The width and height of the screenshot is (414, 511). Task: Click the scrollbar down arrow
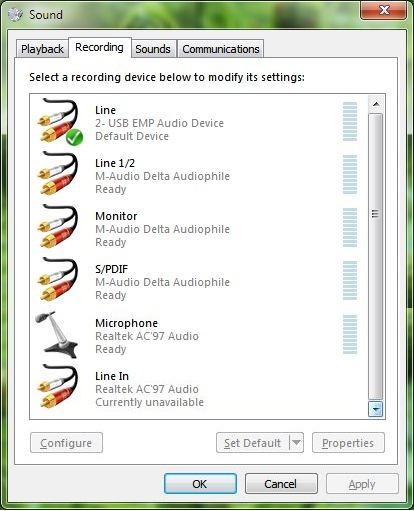(376, 409)
